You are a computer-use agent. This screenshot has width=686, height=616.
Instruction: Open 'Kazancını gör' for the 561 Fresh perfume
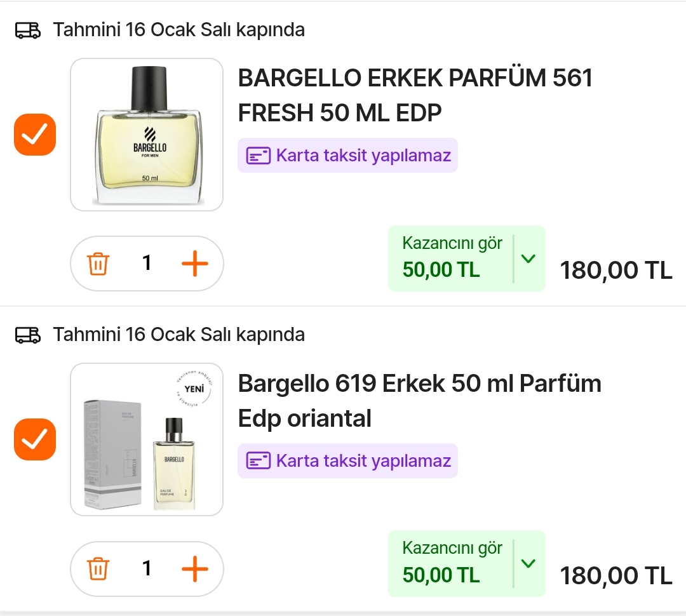[x=452, y=258]
